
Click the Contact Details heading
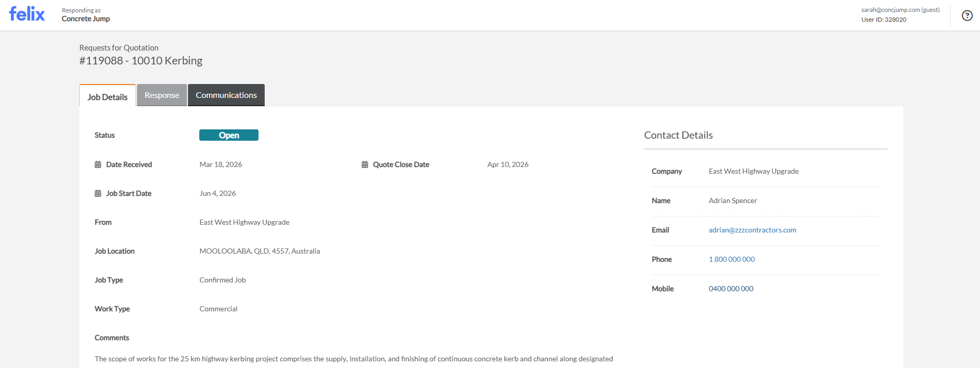(678, 135)
